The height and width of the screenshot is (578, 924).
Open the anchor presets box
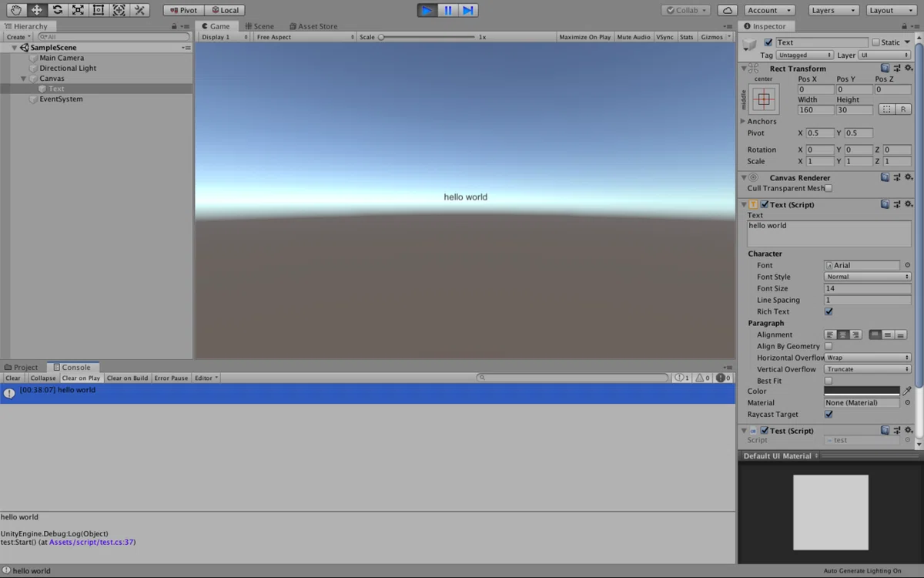(764, 99)
